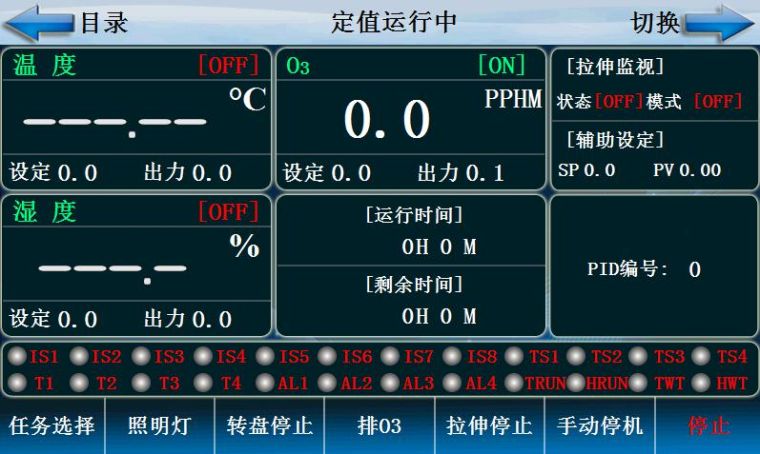
Task: Toggle the humidity [OFF] switch
Action: coord(229,212)
